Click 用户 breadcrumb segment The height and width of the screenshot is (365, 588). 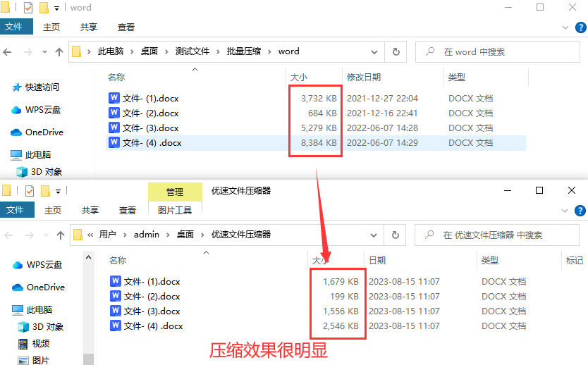coord(108,235)
